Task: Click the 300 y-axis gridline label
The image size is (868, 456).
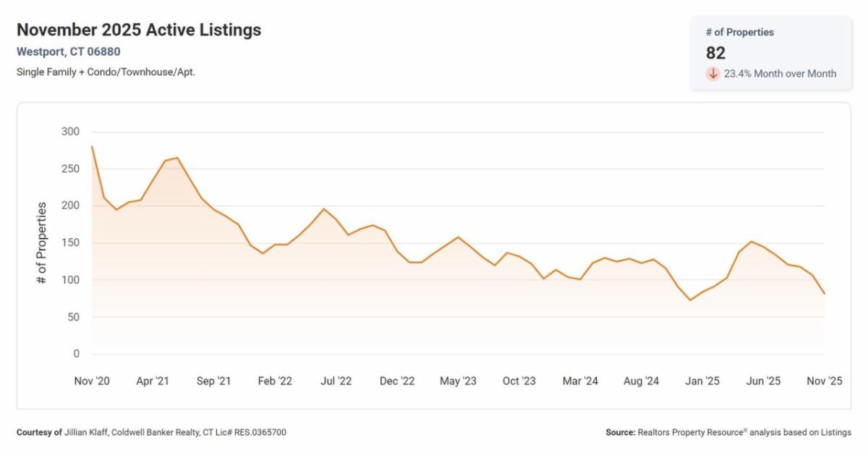Action: tap(70, 132)
